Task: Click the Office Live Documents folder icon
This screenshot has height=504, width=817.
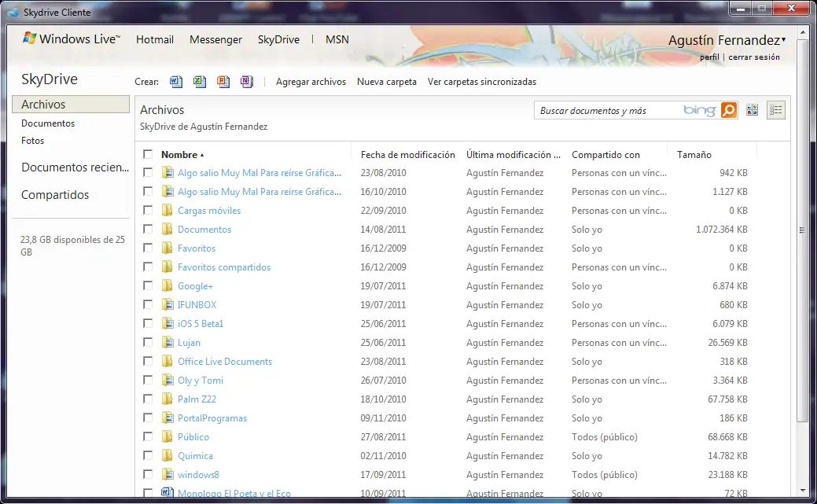Action: point(167,361)
